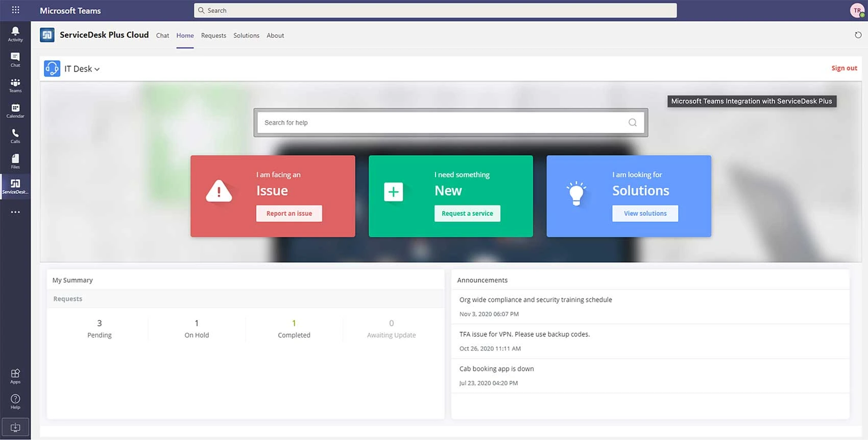Screen dimensions: 868x440
Task: Click the IT Desk headset icon
Action: pyautogui.click(x=52, y=68)
